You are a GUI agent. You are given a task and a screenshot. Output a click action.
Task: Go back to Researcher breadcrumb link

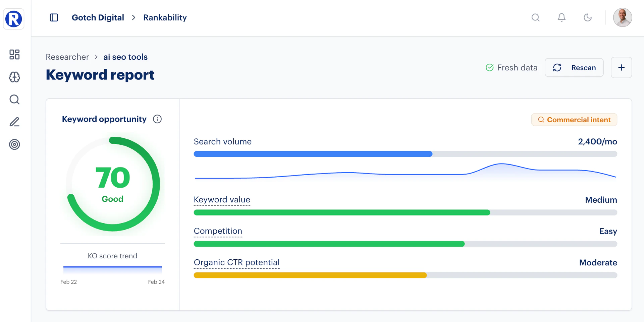(67, 57)
